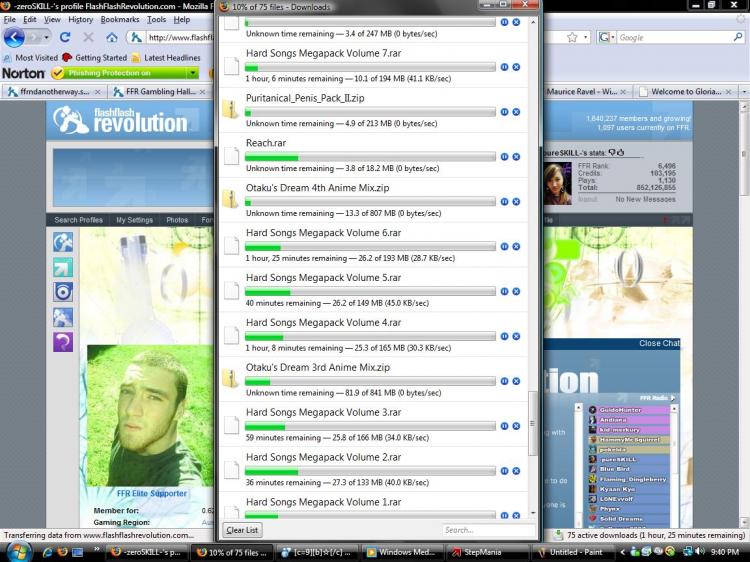Pause the Hard Songs Megapack Volume 4.rar download
The height and width of the screenshot is (562, 750).
[x=504, y=336]
